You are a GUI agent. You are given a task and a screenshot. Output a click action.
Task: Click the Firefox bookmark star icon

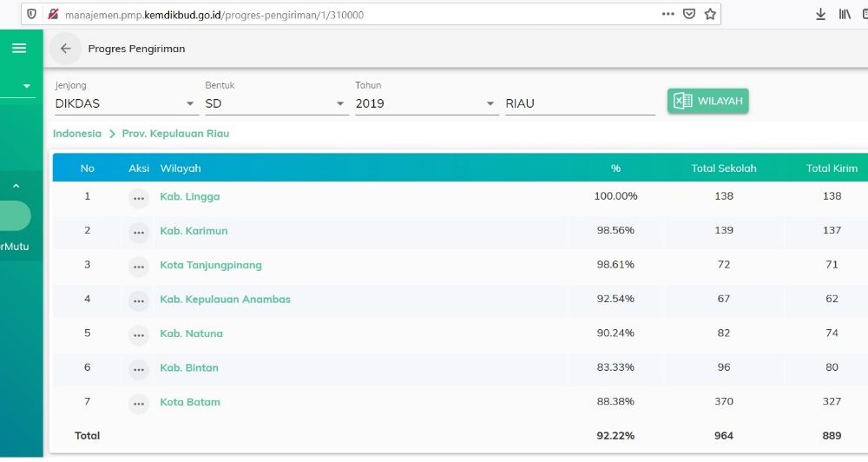pos(710,14)
